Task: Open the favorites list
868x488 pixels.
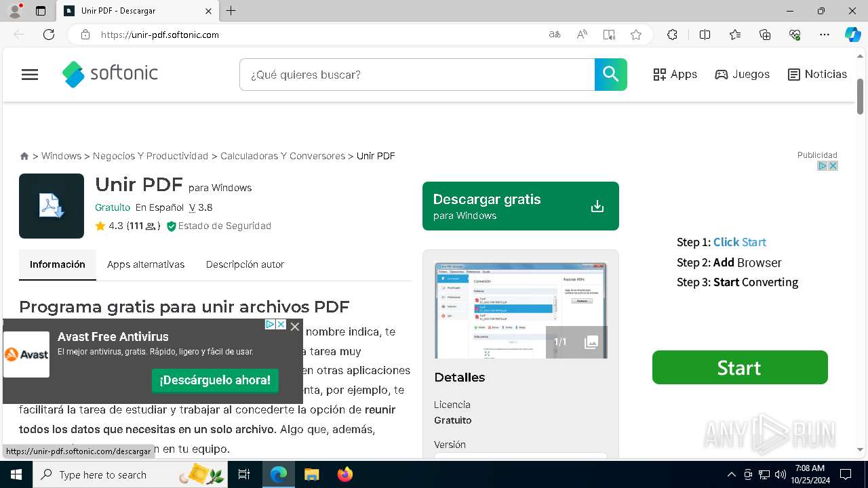Action: click(735, 35)
